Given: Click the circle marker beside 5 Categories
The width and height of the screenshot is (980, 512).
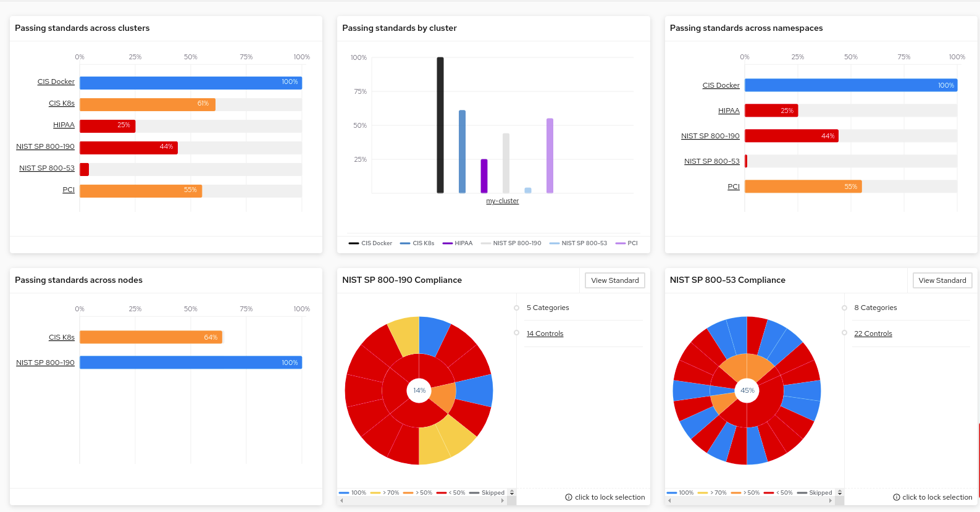Looking at the screenshot, I should (x=516, y=308).
